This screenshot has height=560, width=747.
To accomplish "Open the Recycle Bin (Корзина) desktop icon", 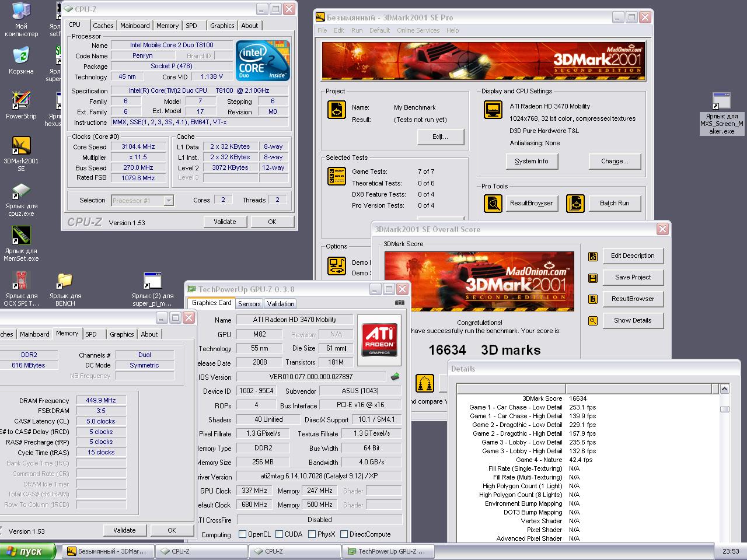I will coord(21,61).
